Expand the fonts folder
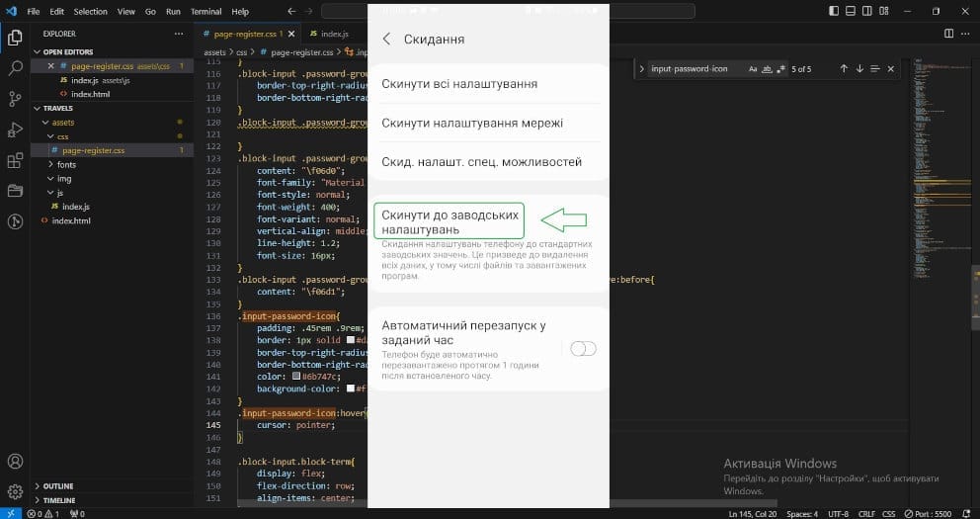 click(66, 164)
